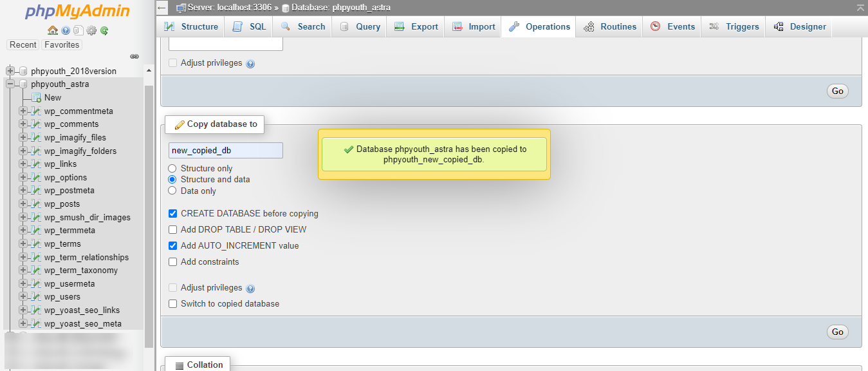The height and width of the screenshot is (371, 868).
Task: Collapse the navigation panel arrow icon
Action: point(162,8)
